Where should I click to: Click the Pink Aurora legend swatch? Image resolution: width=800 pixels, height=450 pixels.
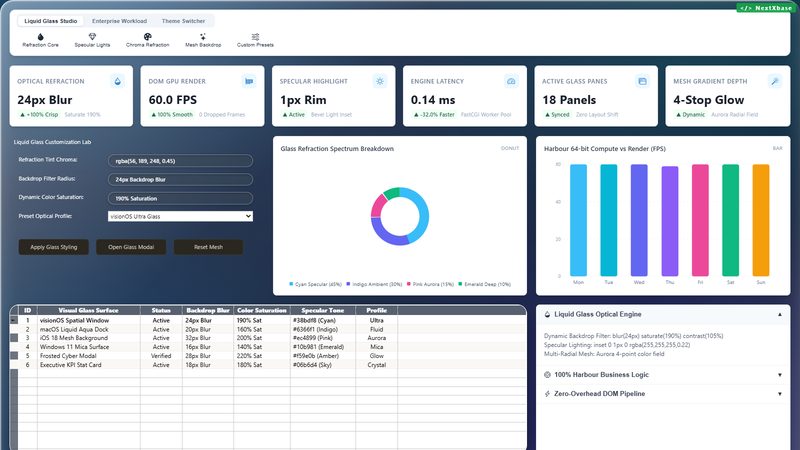tap(409, 284)
